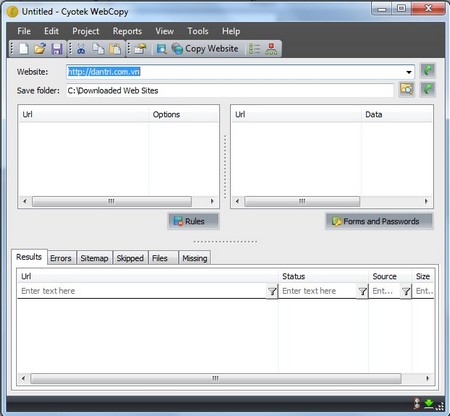Click the Cyotek WebCopy title bar icon
Screen dimensions: 450x416
[x=12, y=12]
